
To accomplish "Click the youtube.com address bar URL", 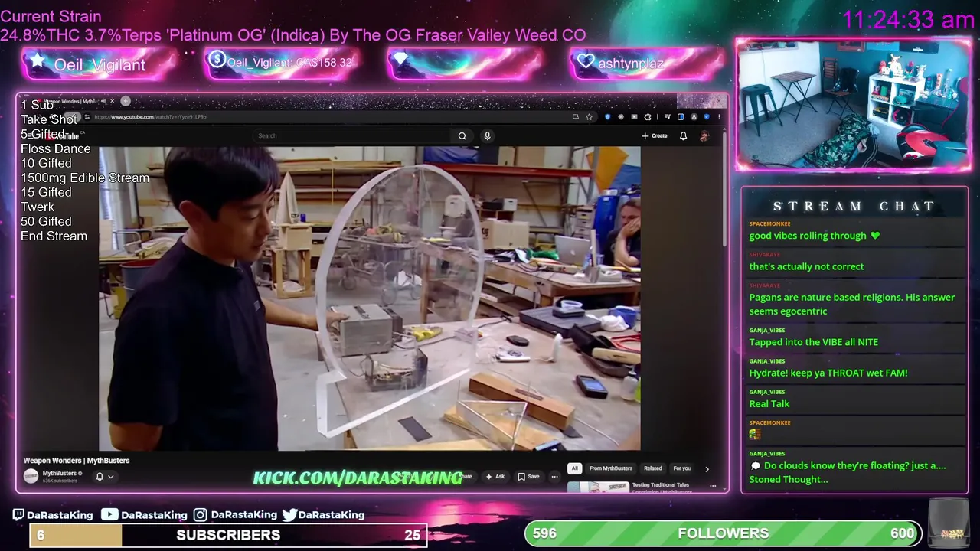I will [150, 117].
